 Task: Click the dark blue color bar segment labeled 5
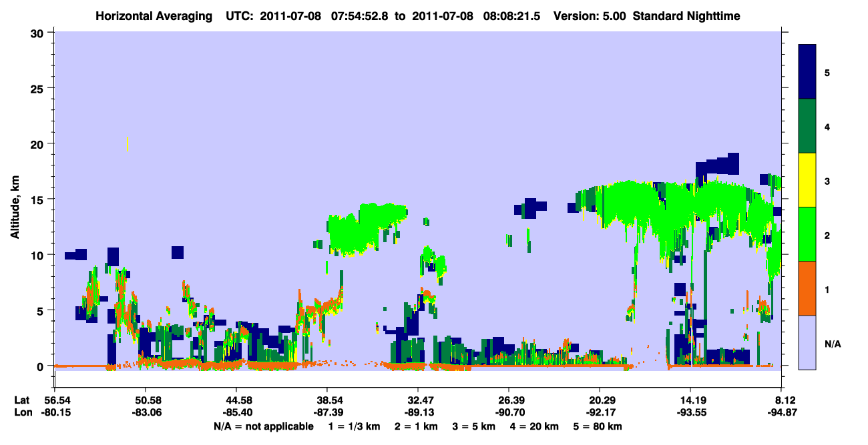tap(807, 71)
